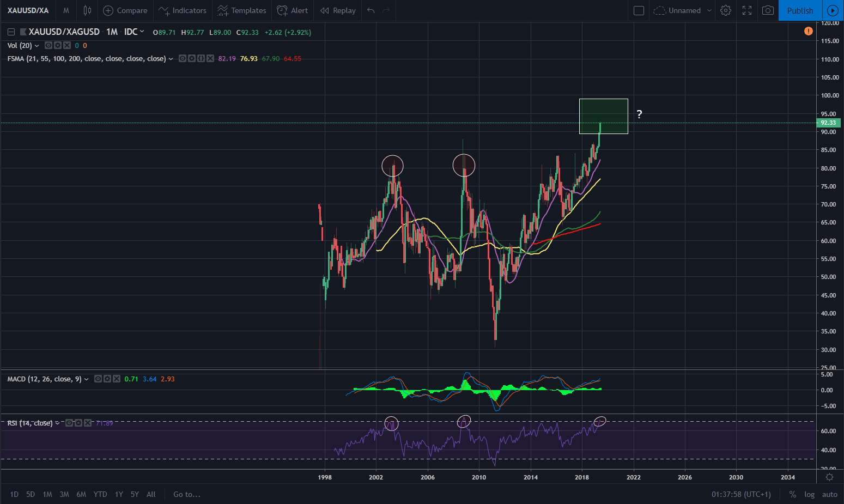This screenshot has width=844, height=504.
Task: View FSMA indicator source code
Action: point(201,58)
